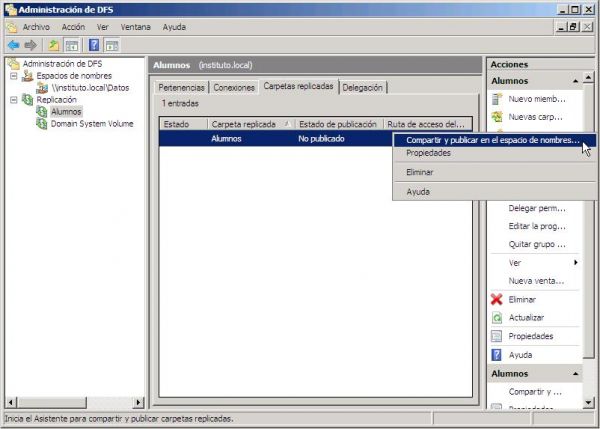The width and height of the screenshot is (600, 429).
Task: Click the Nuevas carp... action
Action: tap(535, 117)
